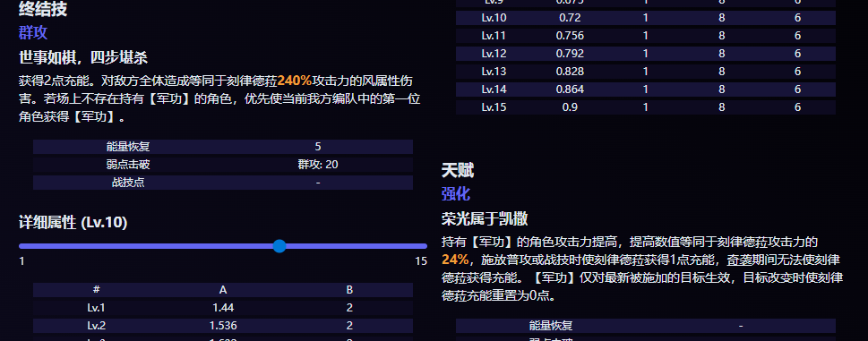
Task: Click the 0.828 value in Lv.13 row
Action: (x=570, y=72)
